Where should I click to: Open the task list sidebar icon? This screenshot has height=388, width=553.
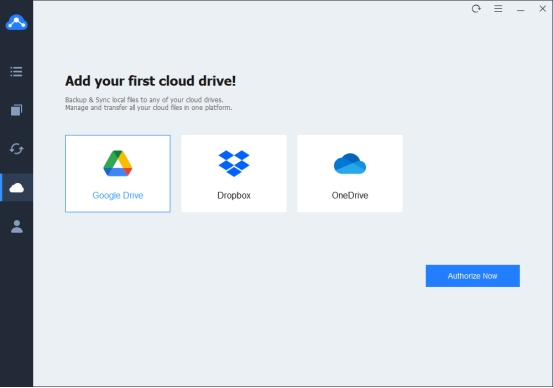16,72
